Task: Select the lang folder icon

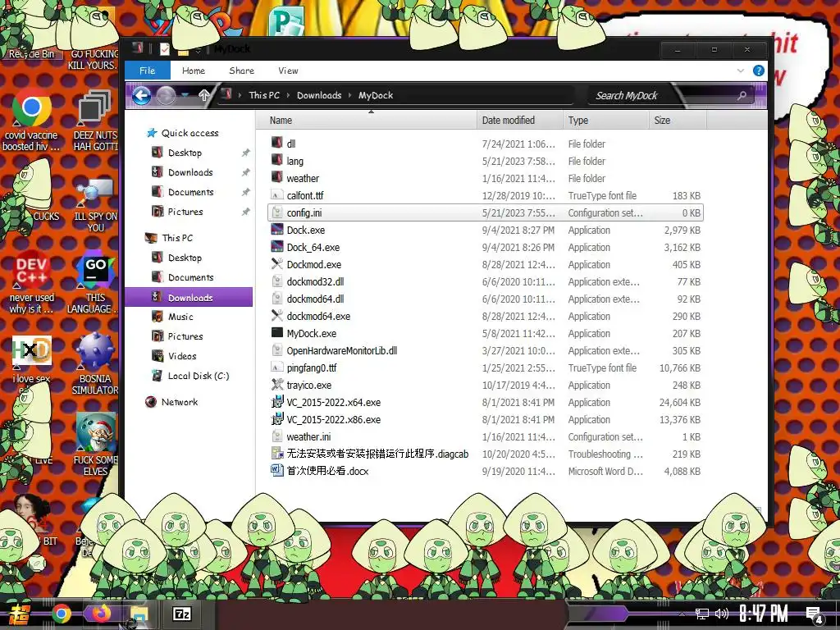Action: point(277,160)
